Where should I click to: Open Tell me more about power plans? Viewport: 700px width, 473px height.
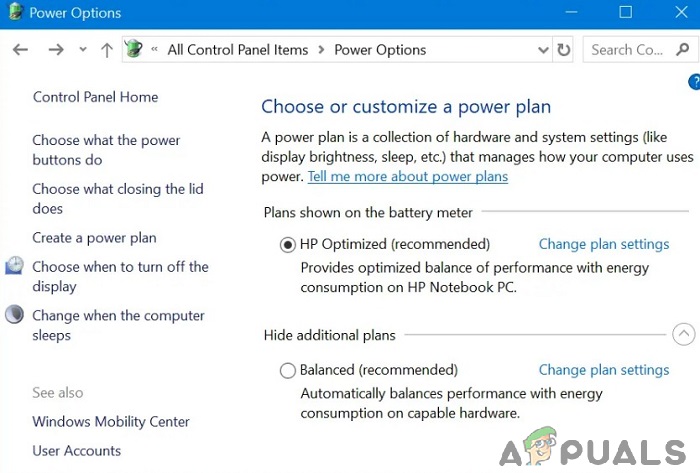407,177
